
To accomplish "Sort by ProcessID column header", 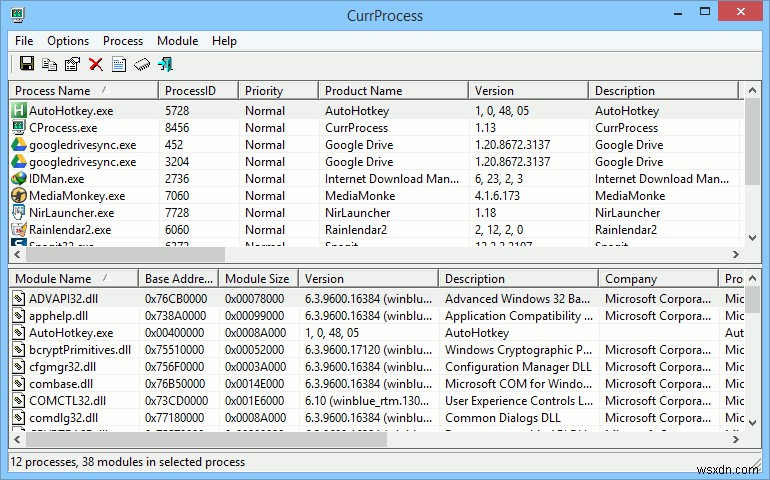I will [198, 91].
